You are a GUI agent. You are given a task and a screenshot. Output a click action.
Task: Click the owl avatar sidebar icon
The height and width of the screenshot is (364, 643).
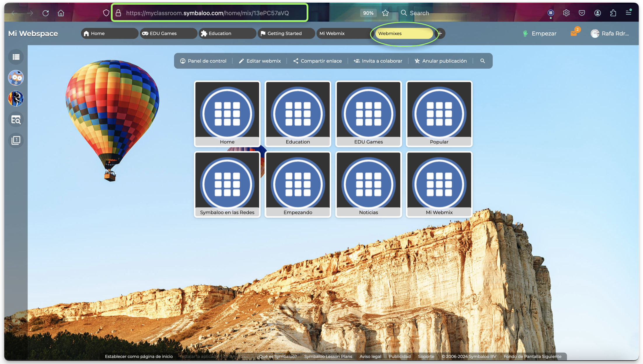16,78
